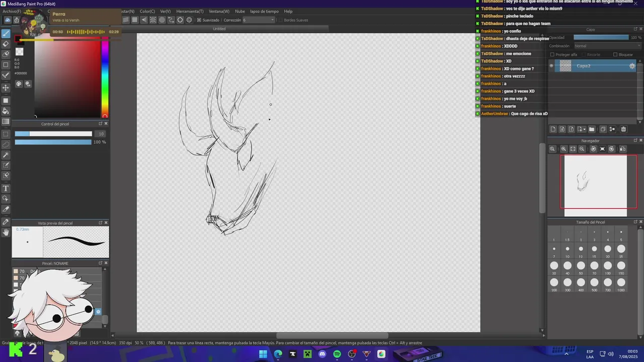The image size is (644, 362).
Task: Zoom in using the Navegador magnifier plus
Action: (x=563, y=149)
